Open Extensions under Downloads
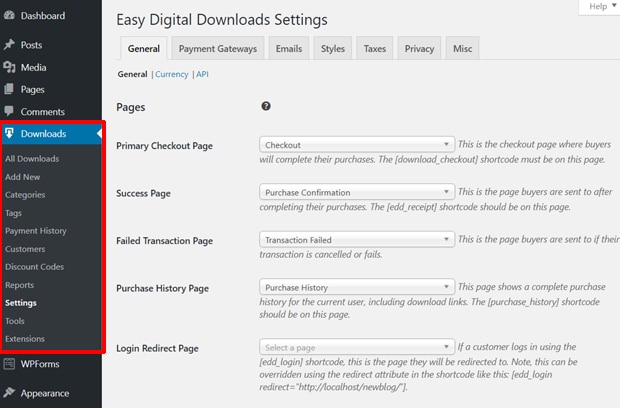This screenshot has height=408, width=620. pos(25,339)
